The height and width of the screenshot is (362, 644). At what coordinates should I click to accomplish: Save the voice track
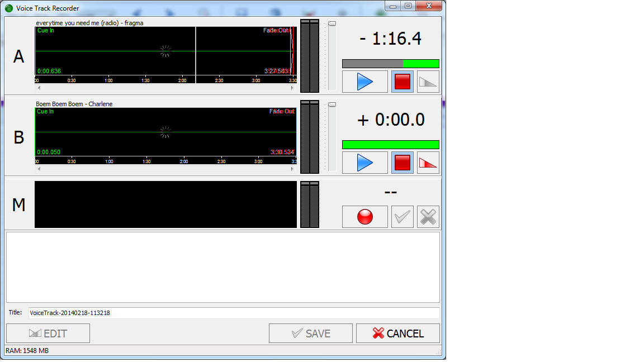pos(310,333)
